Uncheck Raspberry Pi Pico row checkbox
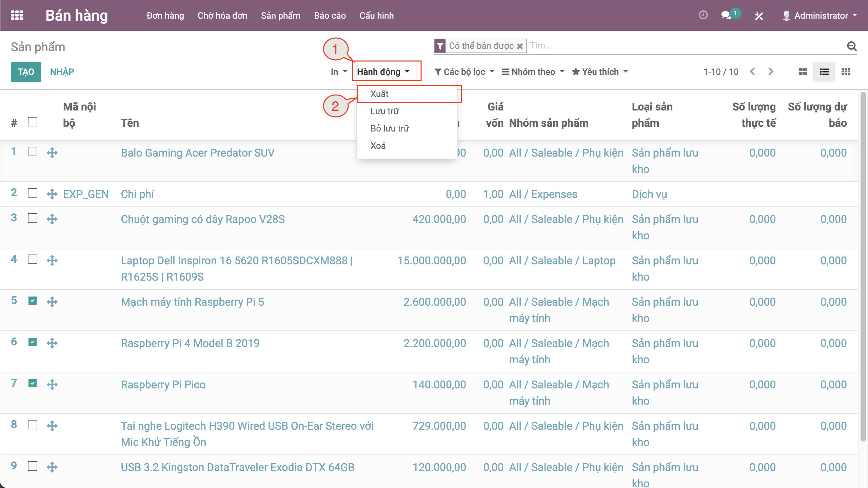The width and height of the screenshot is (868, 488). pyautogui.click(x=33, y=383)
